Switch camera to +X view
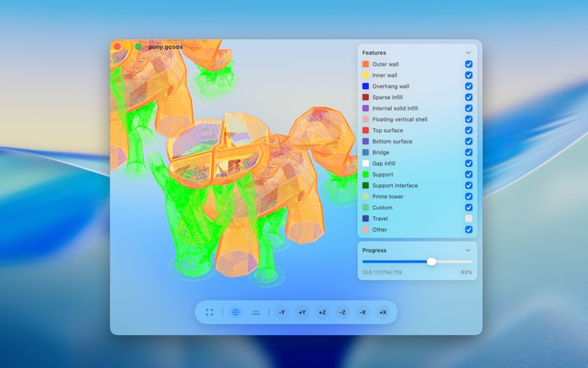 (383, 312)
